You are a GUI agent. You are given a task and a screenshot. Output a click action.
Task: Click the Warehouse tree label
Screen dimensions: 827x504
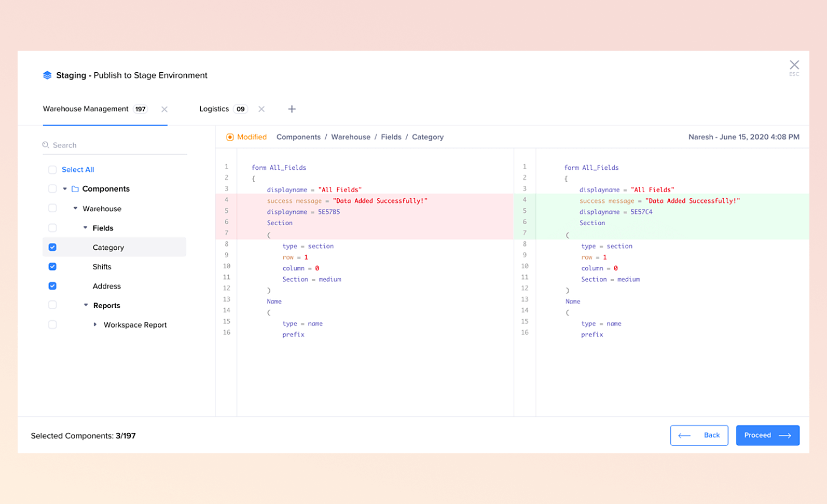click(102, 208)
